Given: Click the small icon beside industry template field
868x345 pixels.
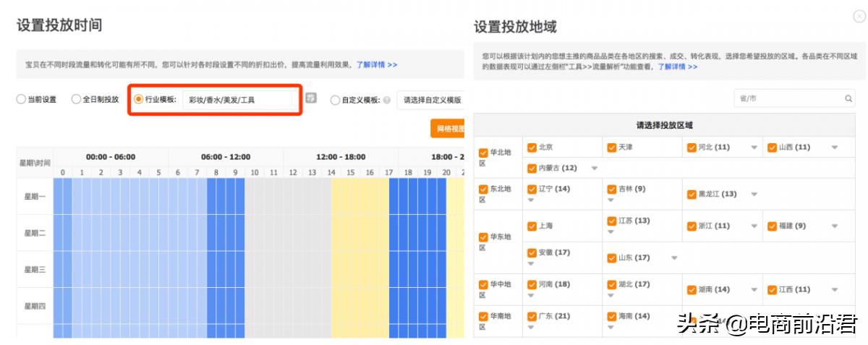Looking at the screenshot, I should pyautogui.click(x=311, y=98).
